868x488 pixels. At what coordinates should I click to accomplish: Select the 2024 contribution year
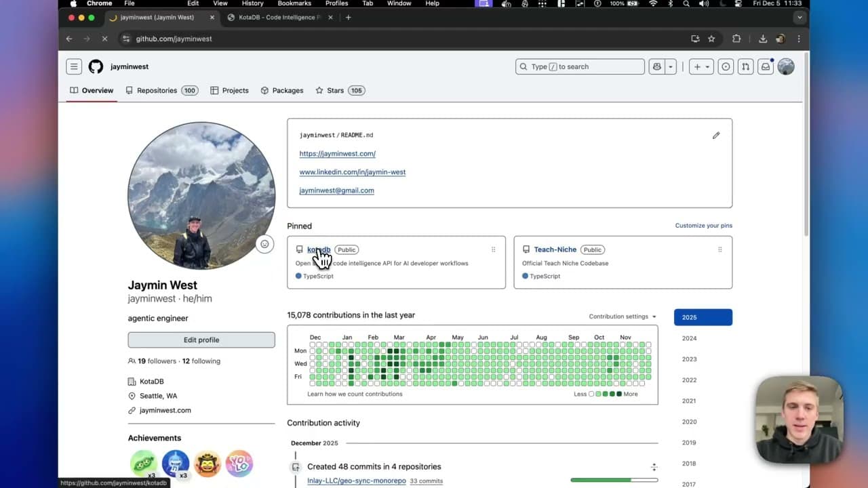tap(689, 338)
